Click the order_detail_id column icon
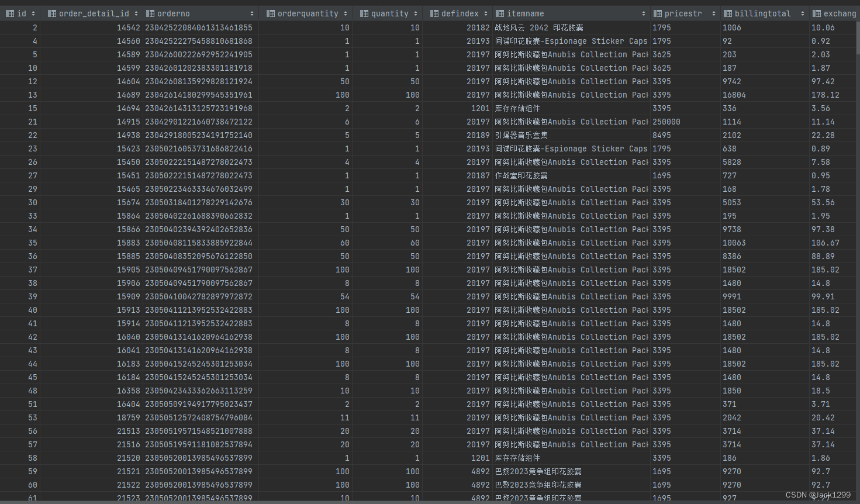Screen dimensions: 860x504 [52, 13]
